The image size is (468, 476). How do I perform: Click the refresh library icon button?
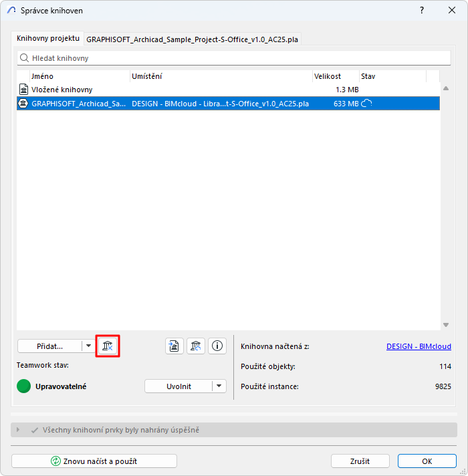tap(196, 346)
